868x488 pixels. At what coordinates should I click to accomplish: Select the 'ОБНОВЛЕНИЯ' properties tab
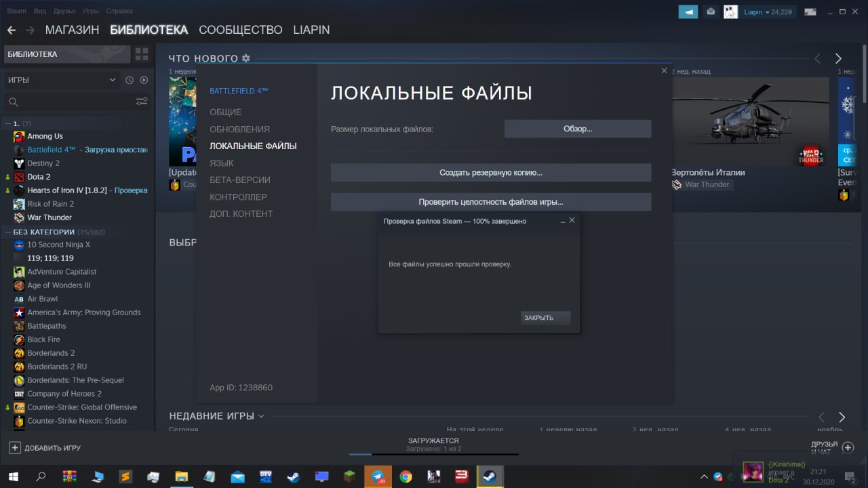(239, 129)
